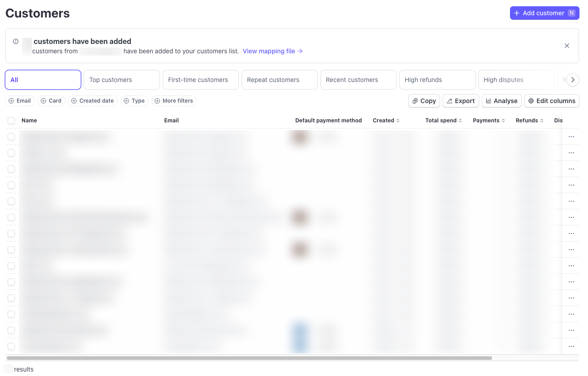This screenshot has width=588, height=376.
Task: Open Analyse chart view
Action: [501, 101]
